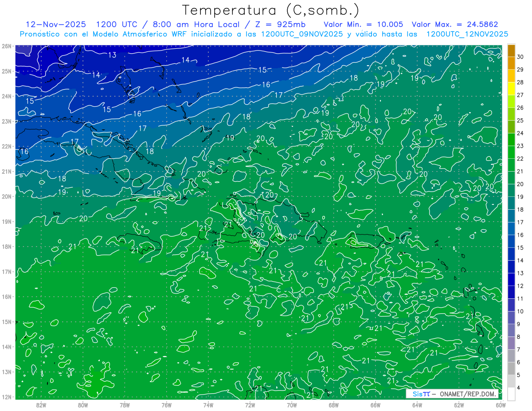Click the 24N latitude label
The width and height of the screenshot is (532, 411).
[x=7, y=96]
